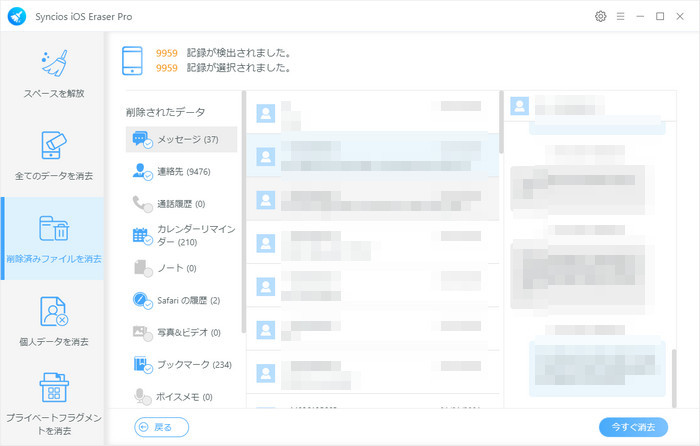The image size is (700, 446).
Task: Open the ボイスメモ (0) category
Action: pos(181,397)
